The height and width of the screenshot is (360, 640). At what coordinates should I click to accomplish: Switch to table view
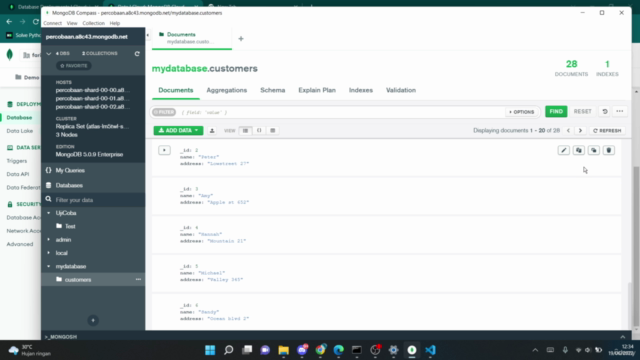tap(273, 131)
